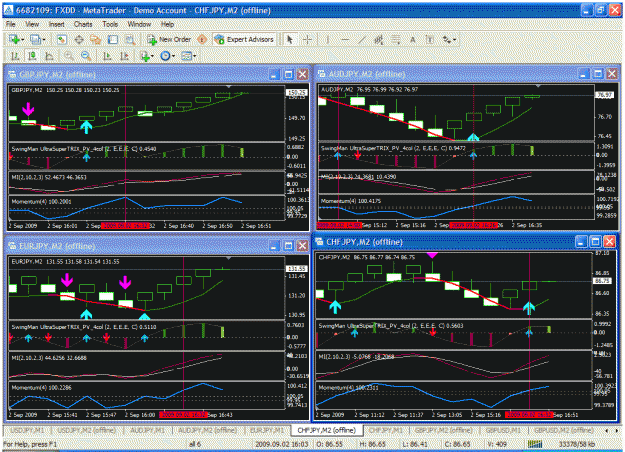This screenshot has width=625, height=452.
Task: Open the Insert menu
Action: point(56,24)
